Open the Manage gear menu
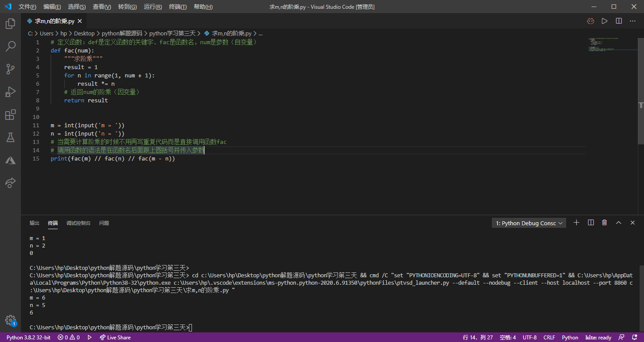 (10, 320)
